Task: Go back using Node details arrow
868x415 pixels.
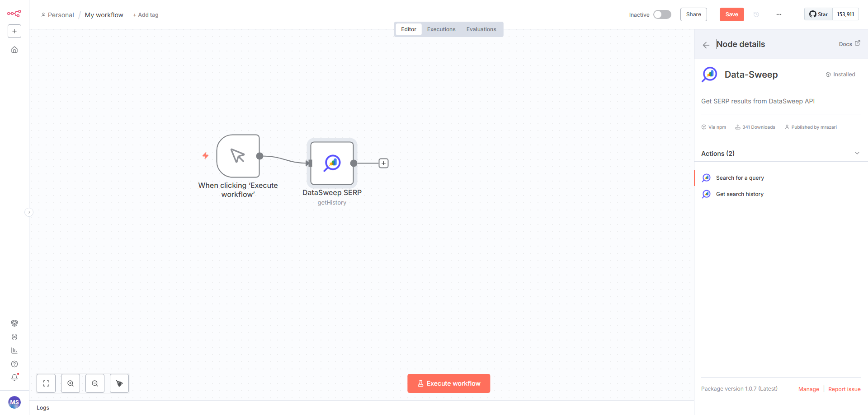Action: click(706, 45)
